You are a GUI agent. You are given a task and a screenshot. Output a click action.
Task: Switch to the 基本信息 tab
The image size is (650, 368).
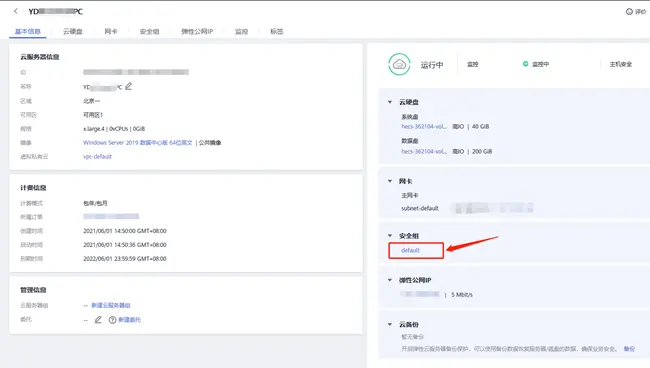(x=28, y=31)
